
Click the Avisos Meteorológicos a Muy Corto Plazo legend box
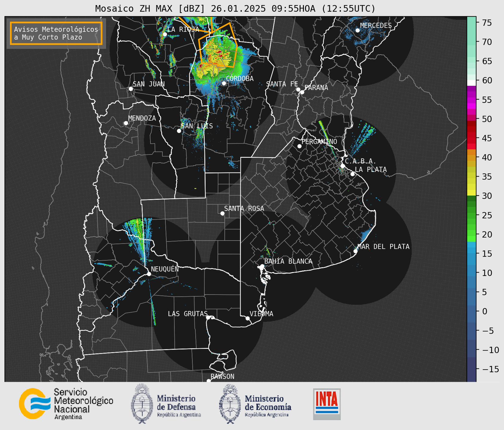pyautogui.click(x=56, y=33)
